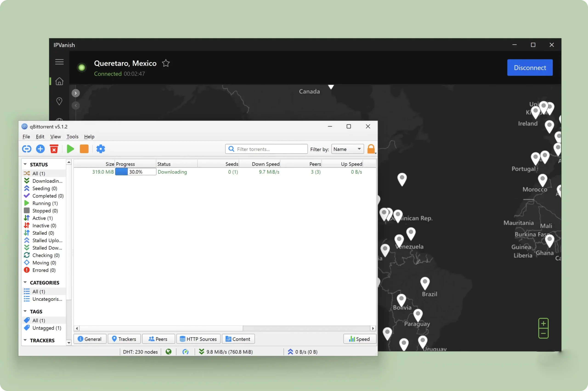Resume the downloading torrent
Image resolution: width=588 pixels, height=391 pixels.
(x=70, y=149)
